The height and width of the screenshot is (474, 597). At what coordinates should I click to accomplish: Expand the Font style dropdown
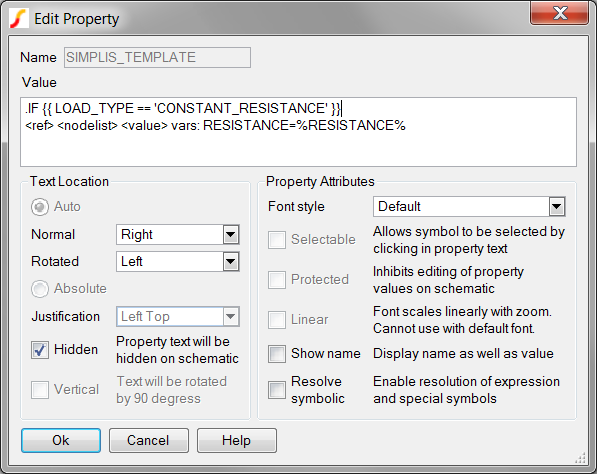coord(469,207)
